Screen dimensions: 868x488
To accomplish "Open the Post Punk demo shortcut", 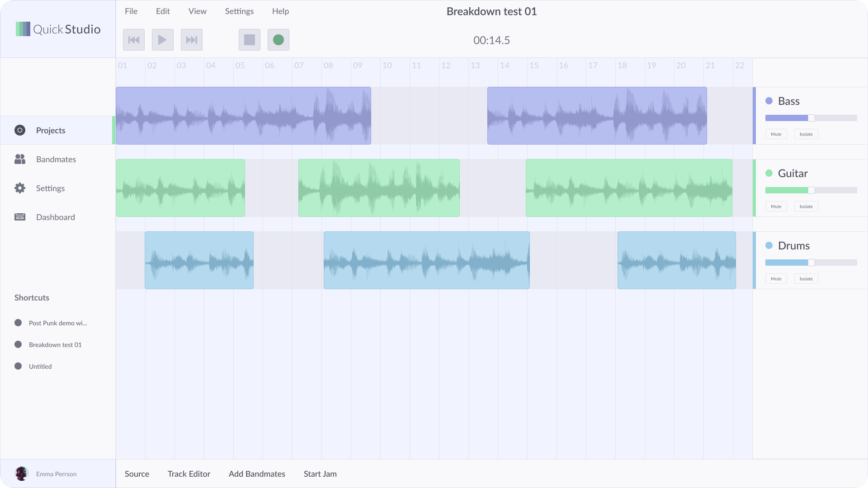I will pos(57,323).
